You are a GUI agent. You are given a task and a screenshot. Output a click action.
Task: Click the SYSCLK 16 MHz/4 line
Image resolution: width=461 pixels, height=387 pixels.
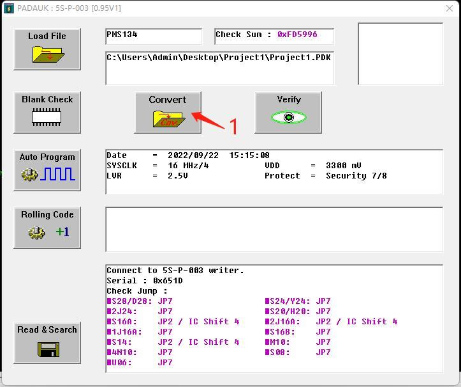158,166
